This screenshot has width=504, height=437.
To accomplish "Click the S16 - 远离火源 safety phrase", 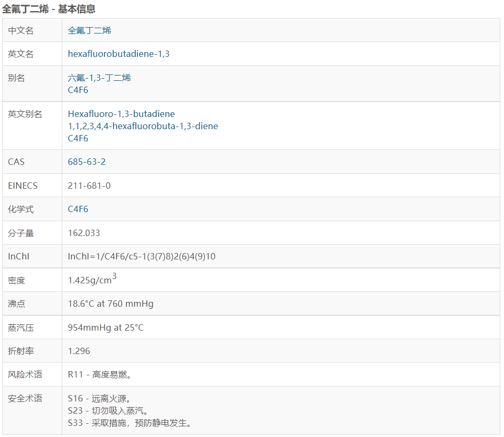I will tap(100, 398).
